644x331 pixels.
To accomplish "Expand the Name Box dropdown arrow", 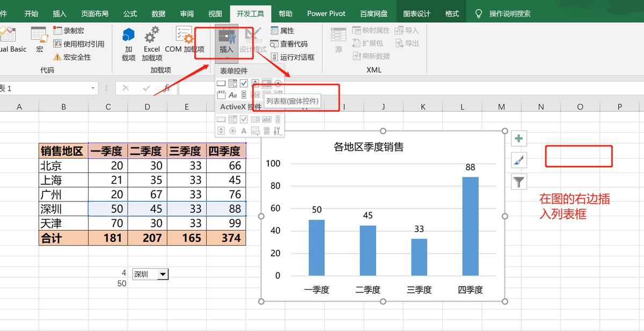I will [93, 88].
